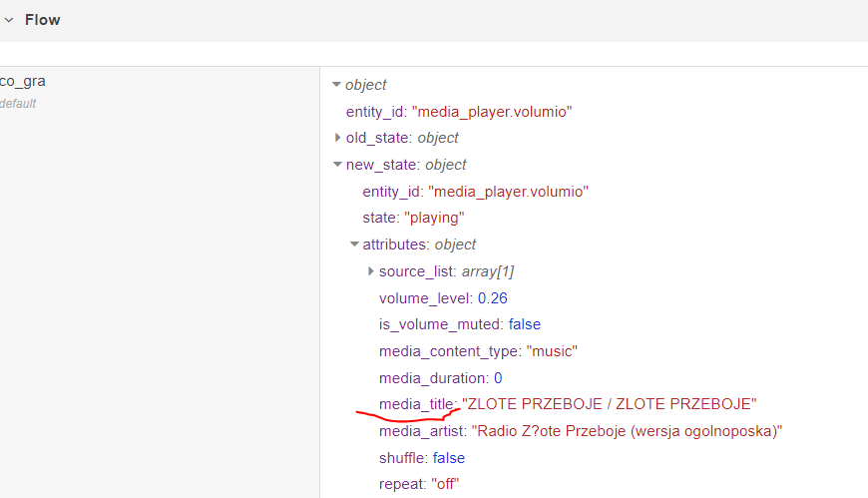Expand the old_state object
The width and height of the screenshot is (868, 498).
[x=337, y=138]
